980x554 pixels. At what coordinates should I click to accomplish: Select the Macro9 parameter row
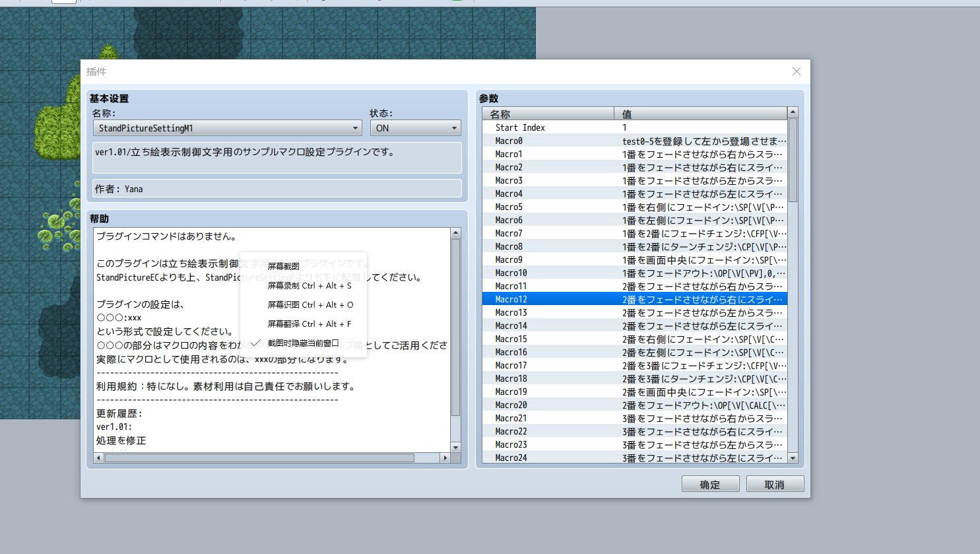635,260
